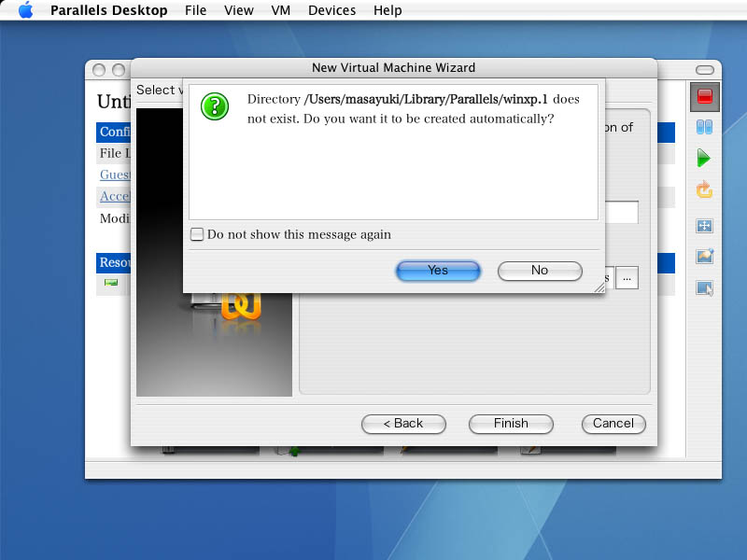The width and height of the screenshot is (747, 560).
Task: Click Yes to create the directory
Action: click(x=438, y=270)
